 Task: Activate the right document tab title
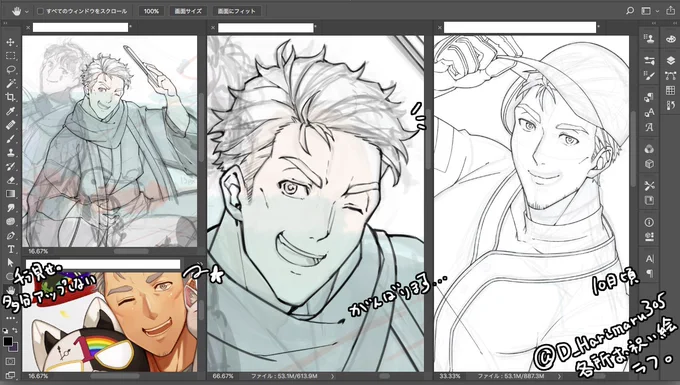point(520,28)
